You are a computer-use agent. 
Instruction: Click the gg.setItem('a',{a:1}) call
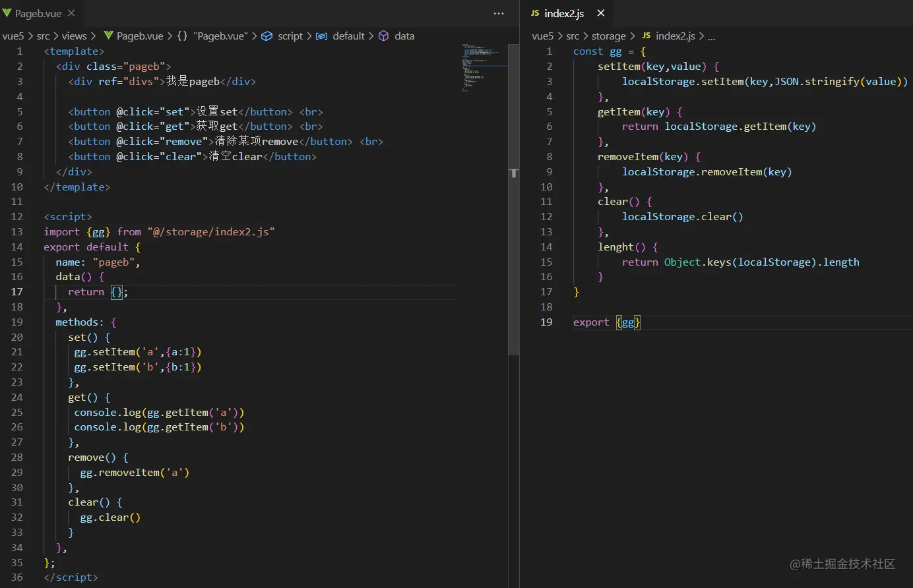click(x=138, y=352)
